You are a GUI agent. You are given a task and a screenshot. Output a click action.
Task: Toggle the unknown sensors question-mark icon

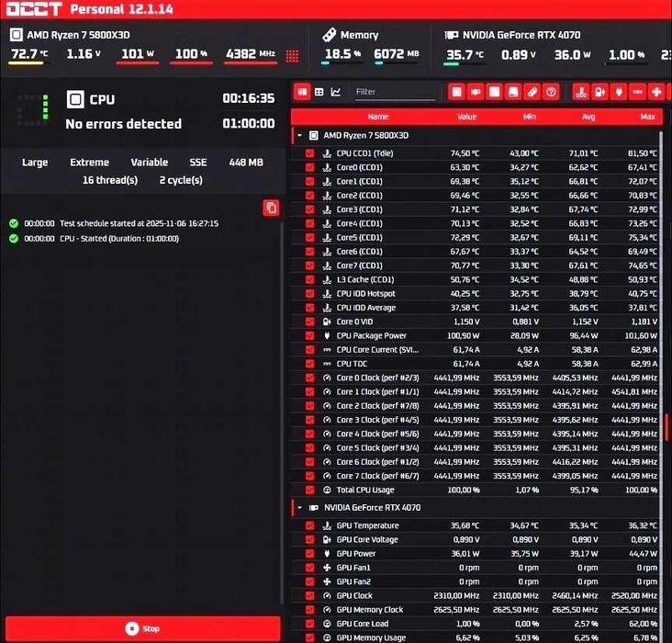(551, 92)
